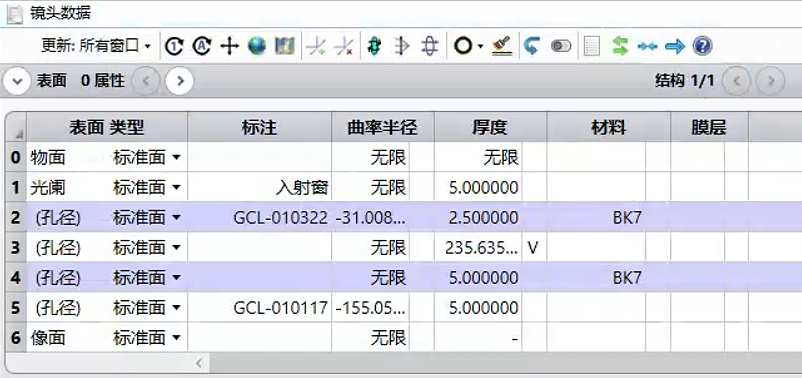Click the Update All (circled A) refresh icon
This screenshot has width=802, height=378.
202,47
